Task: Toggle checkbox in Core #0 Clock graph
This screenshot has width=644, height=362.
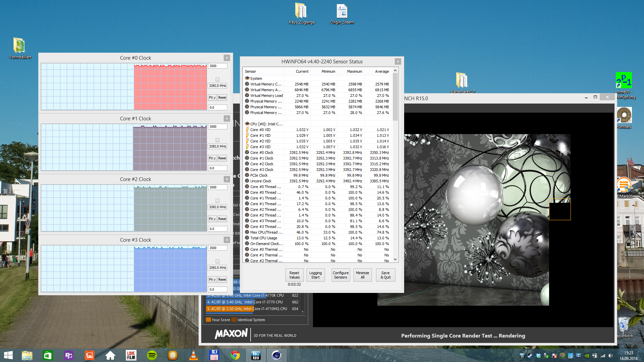Action: click(x=217, y=79)
